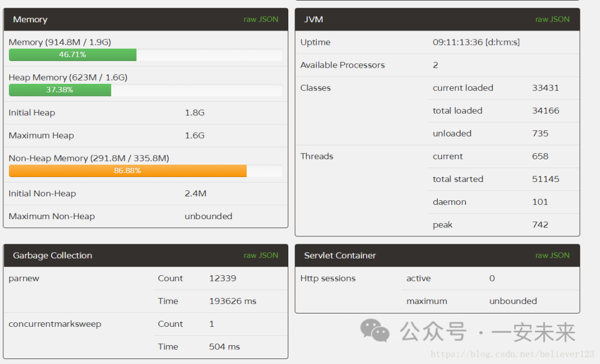The image size is (600, 364).
Task: Select total started value 51145
Action: point(546,179)
